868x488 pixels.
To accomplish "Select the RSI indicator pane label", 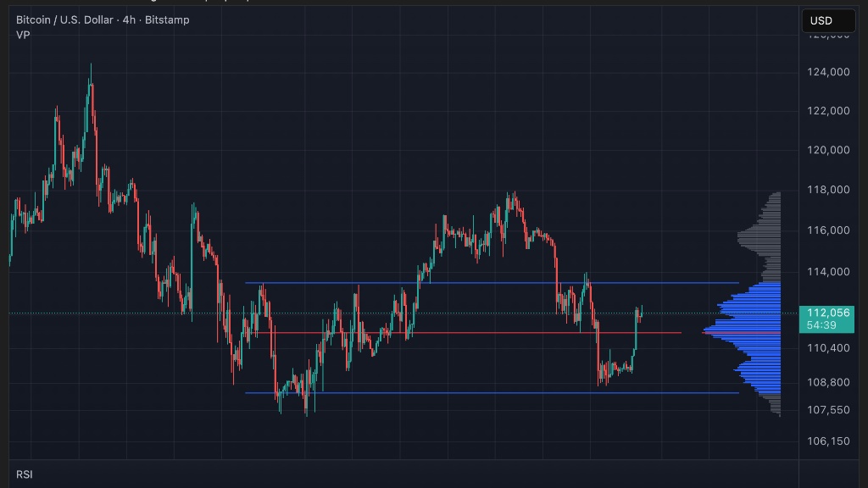I will point(25,474).
